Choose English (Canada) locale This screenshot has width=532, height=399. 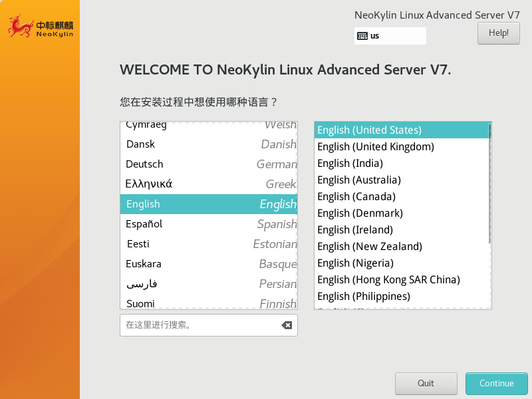tap(402, 196)
